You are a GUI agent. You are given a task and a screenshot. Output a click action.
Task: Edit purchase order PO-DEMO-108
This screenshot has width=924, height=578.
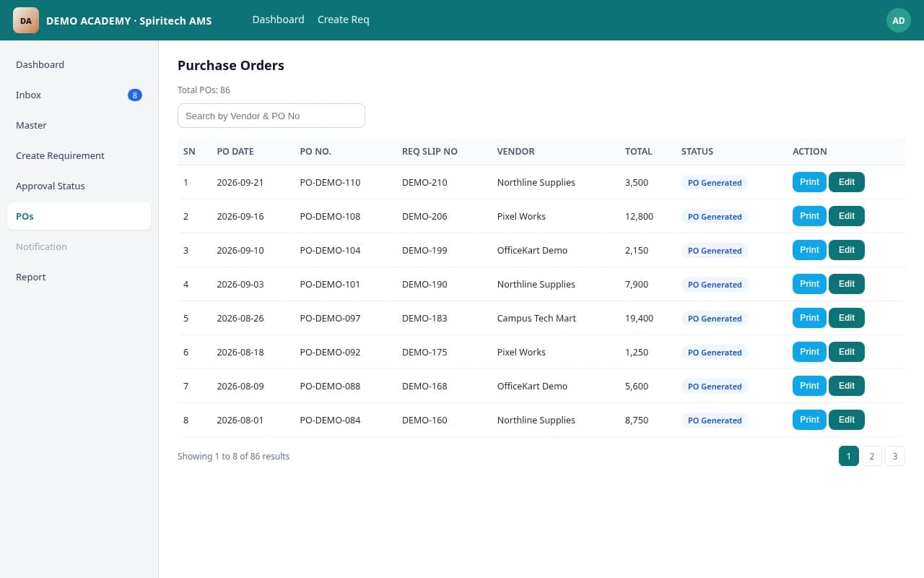tap(847, 216)
